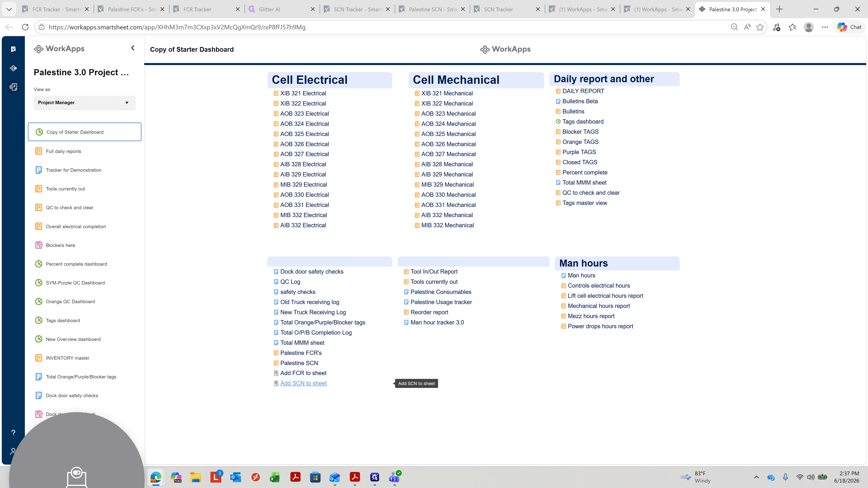The image size is (868, 488).
Task: Open the browser profile avatar
Action: coord(809,27)
